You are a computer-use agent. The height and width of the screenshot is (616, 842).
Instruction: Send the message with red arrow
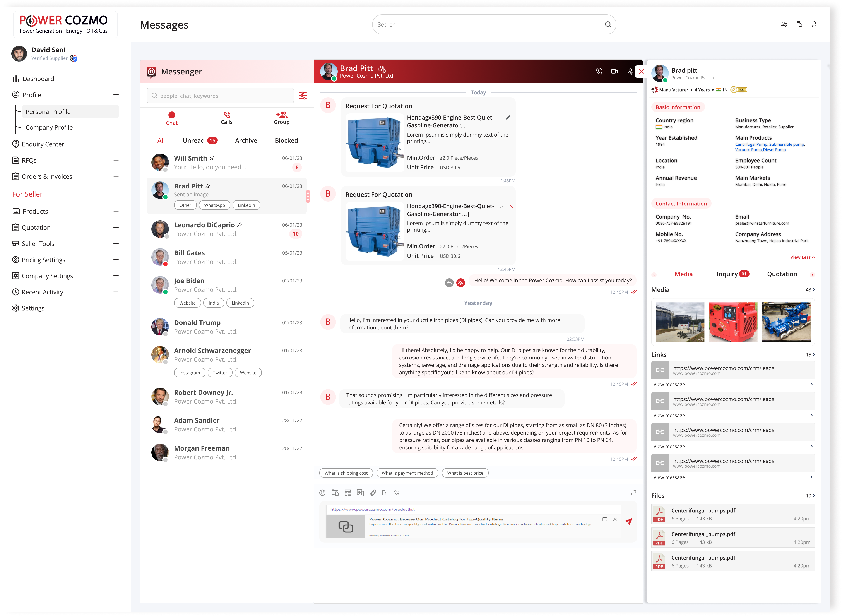point(629,521)
